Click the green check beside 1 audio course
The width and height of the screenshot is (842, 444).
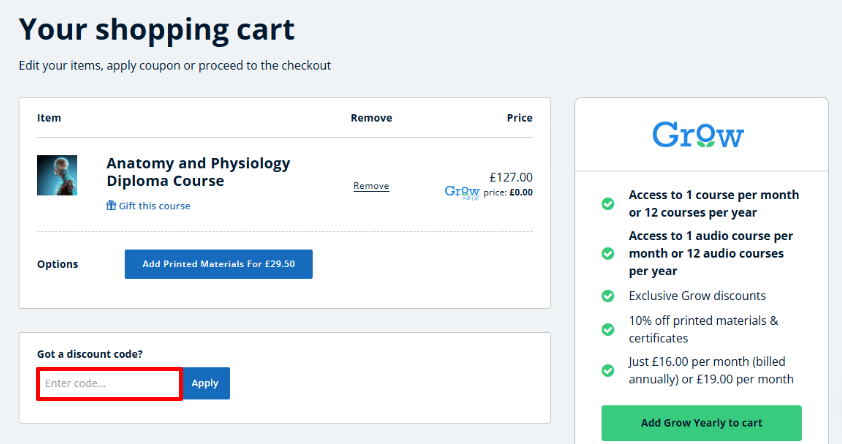coord(608,253)
